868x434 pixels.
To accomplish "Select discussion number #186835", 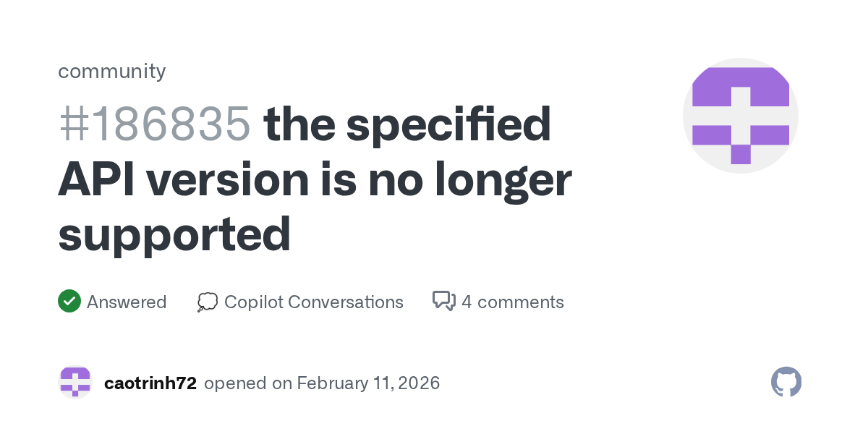I will (155, 124).
